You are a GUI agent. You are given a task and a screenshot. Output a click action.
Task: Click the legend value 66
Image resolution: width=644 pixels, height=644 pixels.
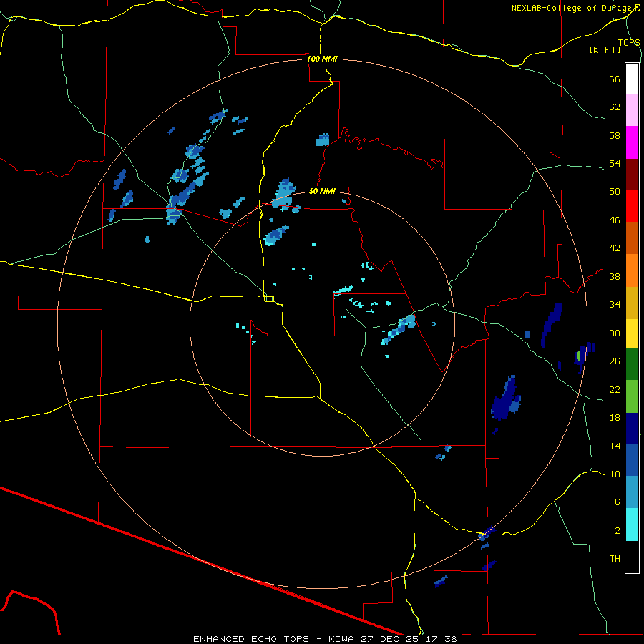(x=615, y=79)
